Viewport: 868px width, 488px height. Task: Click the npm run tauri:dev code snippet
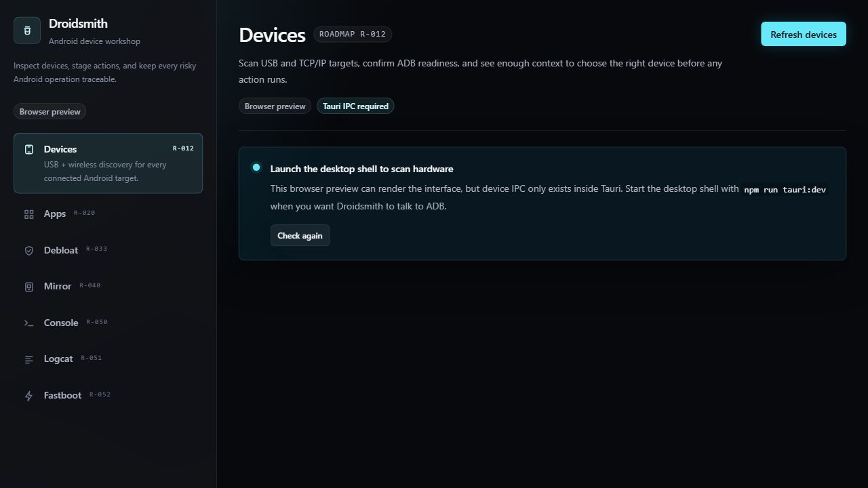click(785, 190)
